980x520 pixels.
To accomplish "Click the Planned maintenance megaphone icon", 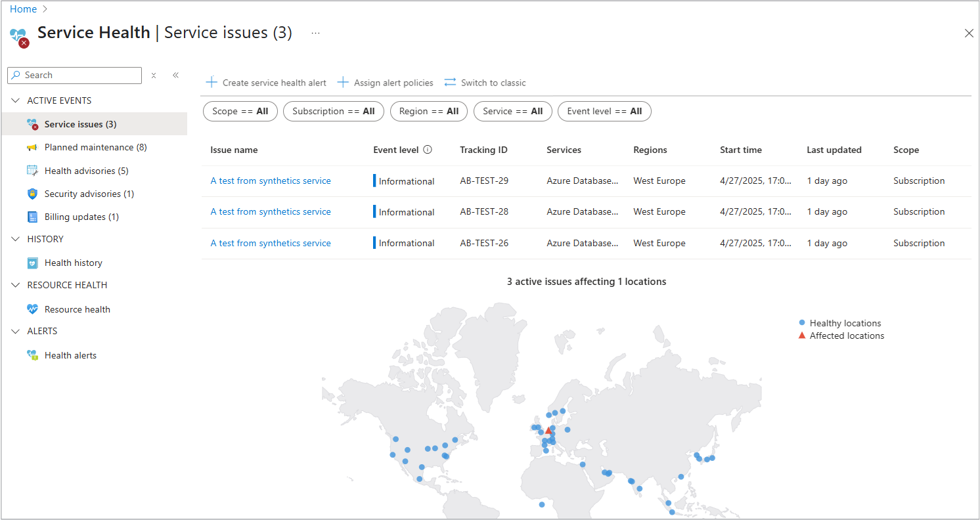I will click(32, 148).
